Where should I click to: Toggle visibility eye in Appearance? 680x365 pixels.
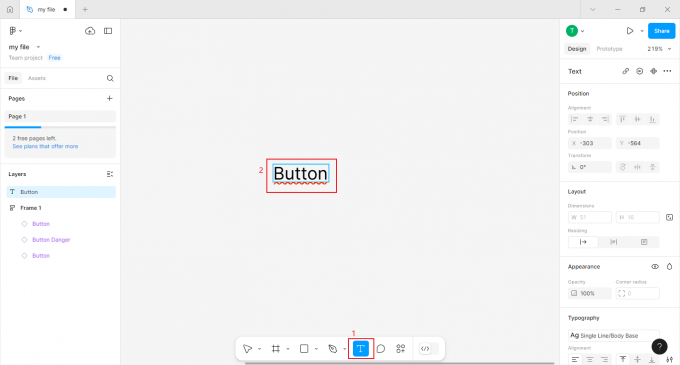[655, 267]
